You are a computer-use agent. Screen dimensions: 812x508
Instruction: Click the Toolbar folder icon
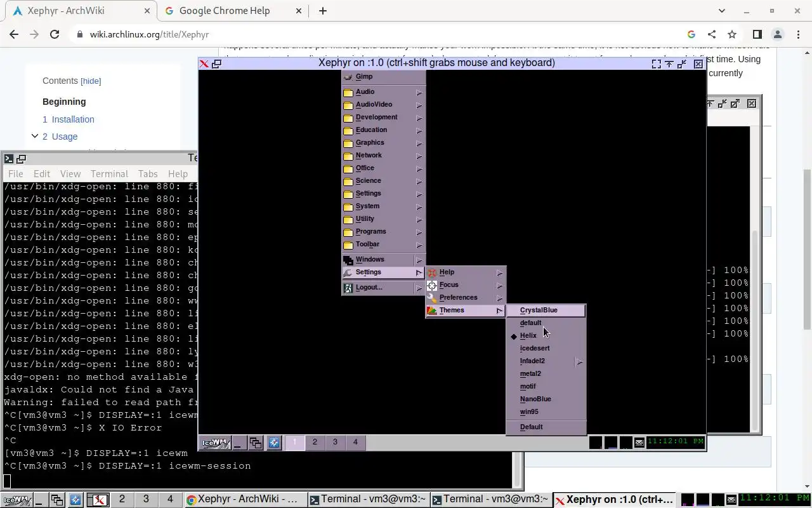pos(348,244)
